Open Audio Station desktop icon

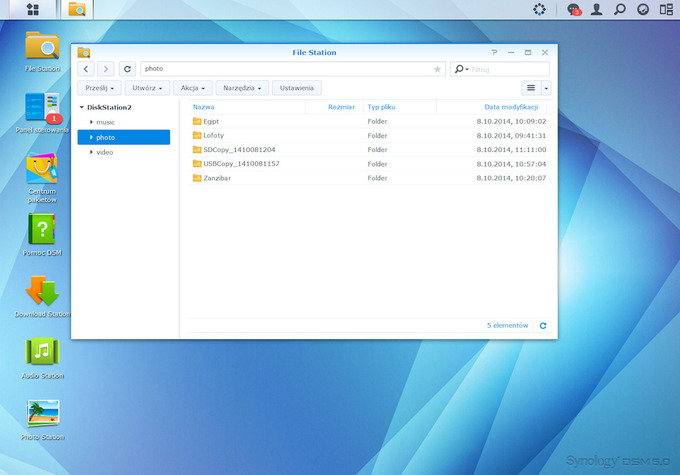pos(42,351)
